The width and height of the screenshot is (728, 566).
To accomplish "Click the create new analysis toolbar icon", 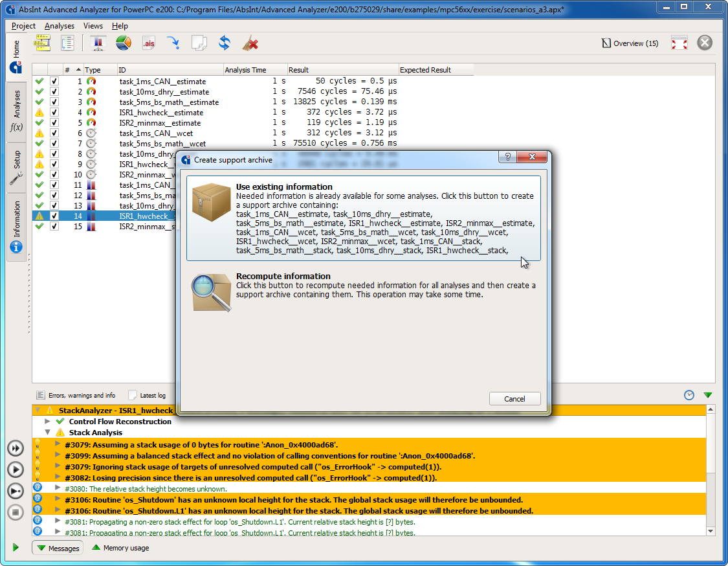I will 42,43.
